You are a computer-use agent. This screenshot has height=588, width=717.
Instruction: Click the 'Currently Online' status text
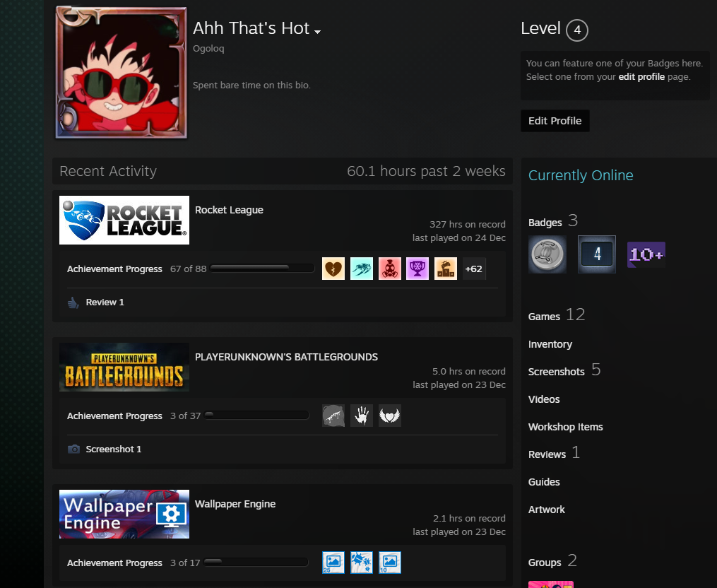(x=581, y=175)
